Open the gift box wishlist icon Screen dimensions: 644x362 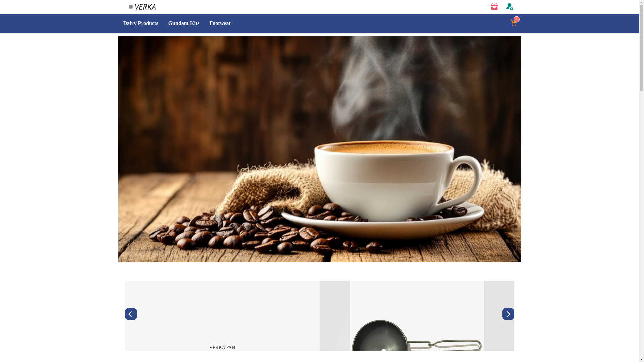pos(494,7)
